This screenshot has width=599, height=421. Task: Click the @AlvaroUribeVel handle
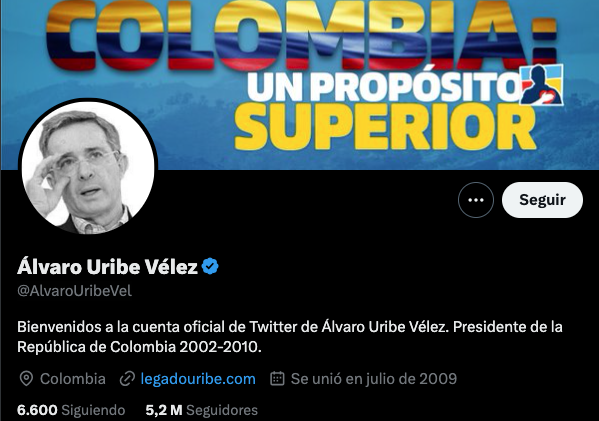click(74, 291)
